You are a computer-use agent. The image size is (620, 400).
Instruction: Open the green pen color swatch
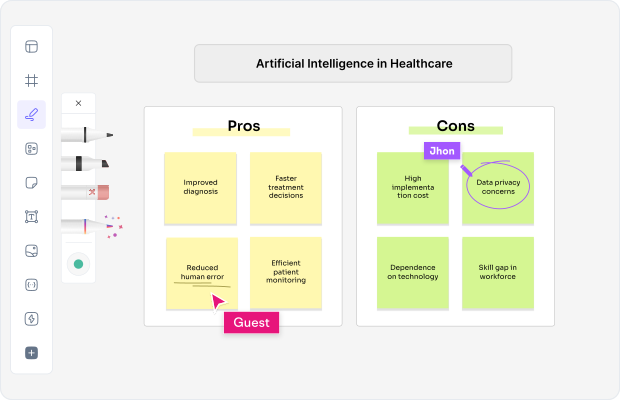(78, 264)
